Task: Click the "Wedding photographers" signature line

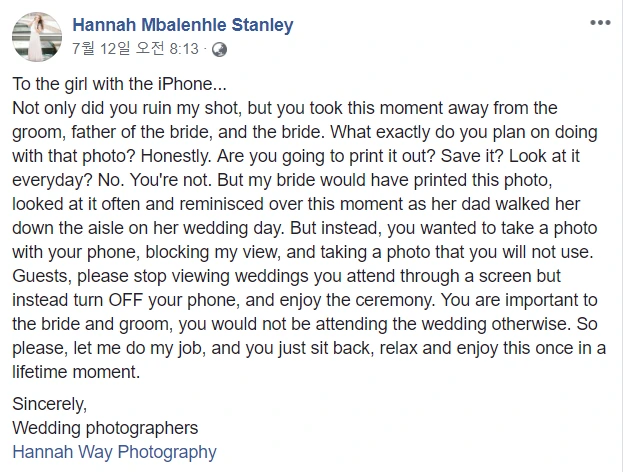Action: pyautogui.click(x=105, y=428)
